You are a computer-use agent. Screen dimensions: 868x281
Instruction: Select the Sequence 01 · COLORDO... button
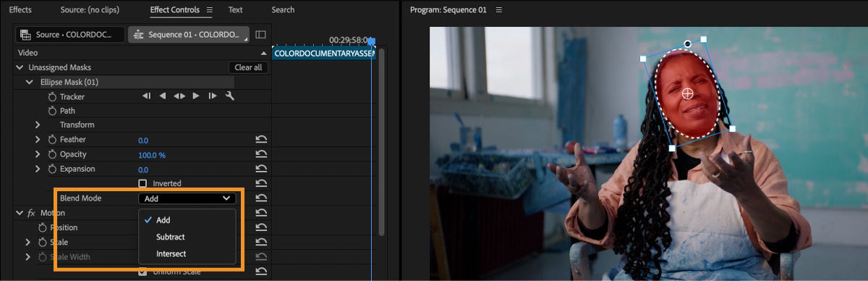[189, 34]
